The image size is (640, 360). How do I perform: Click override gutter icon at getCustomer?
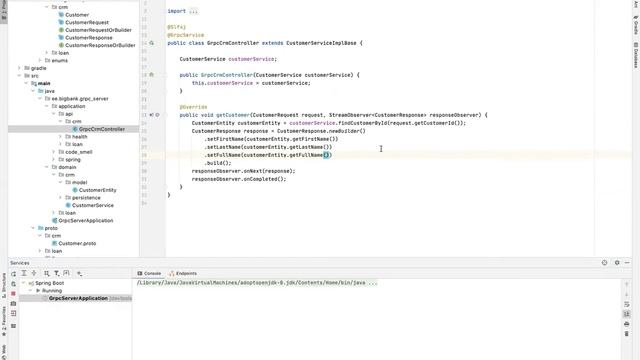click(151, 115)
